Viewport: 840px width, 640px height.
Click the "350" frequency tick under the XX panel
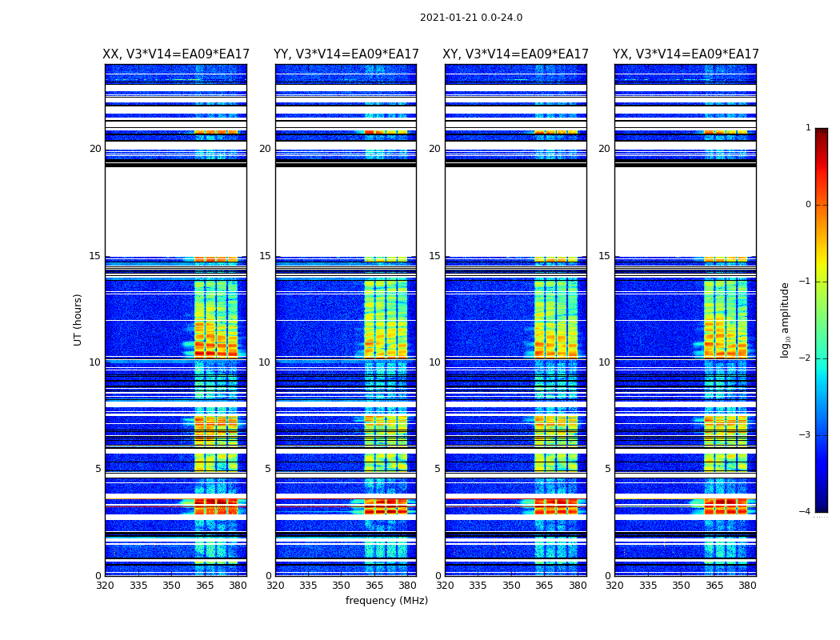(171, 586)
